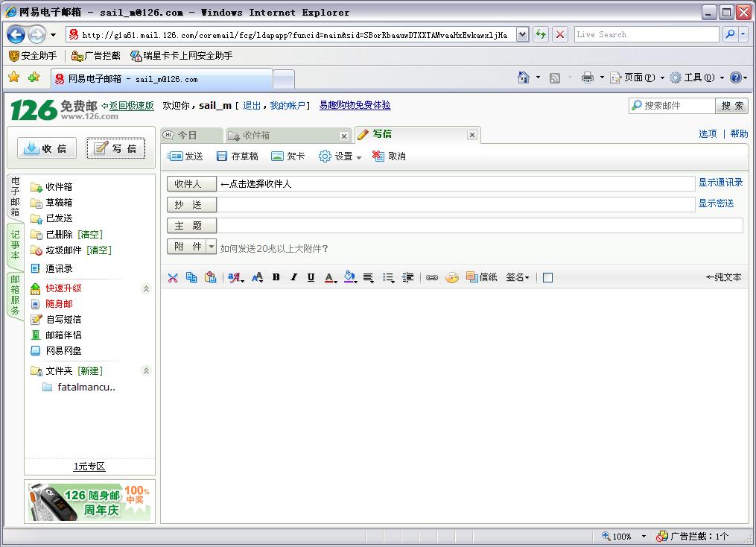Click the 抄送 CC button
The height and width of the screenshot is (547, 756).
tap(191, 204)
